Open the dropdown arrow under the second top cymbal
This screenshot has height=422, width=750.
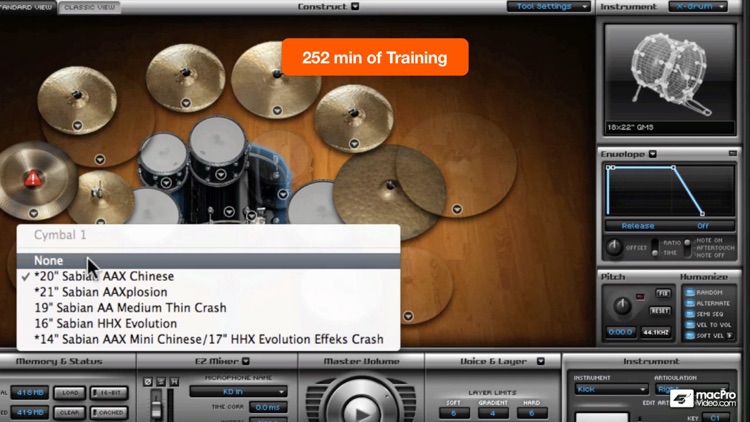point(186,103)
